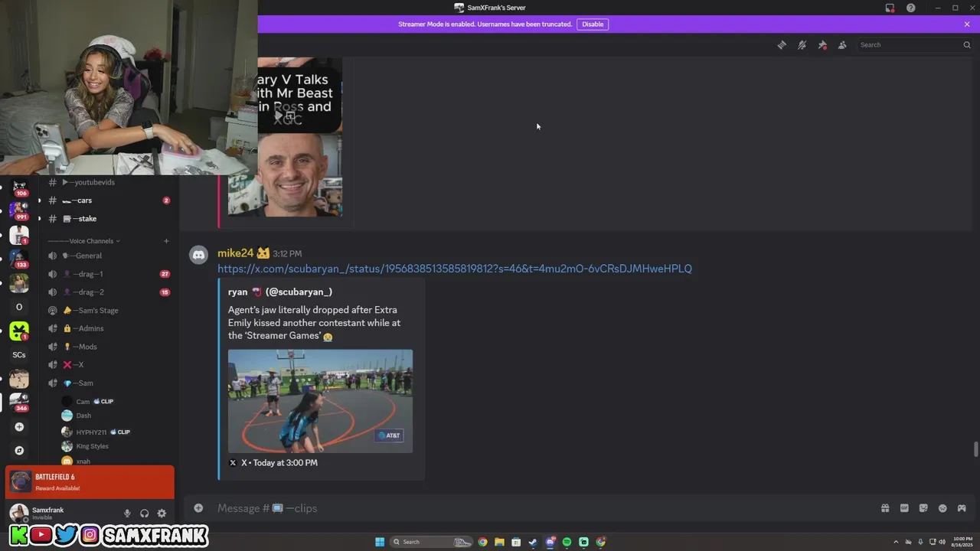The image size is (980, 551).
Task: Open server icon with 991 badge
Action: pyautogui.click(x=19, y=210)
